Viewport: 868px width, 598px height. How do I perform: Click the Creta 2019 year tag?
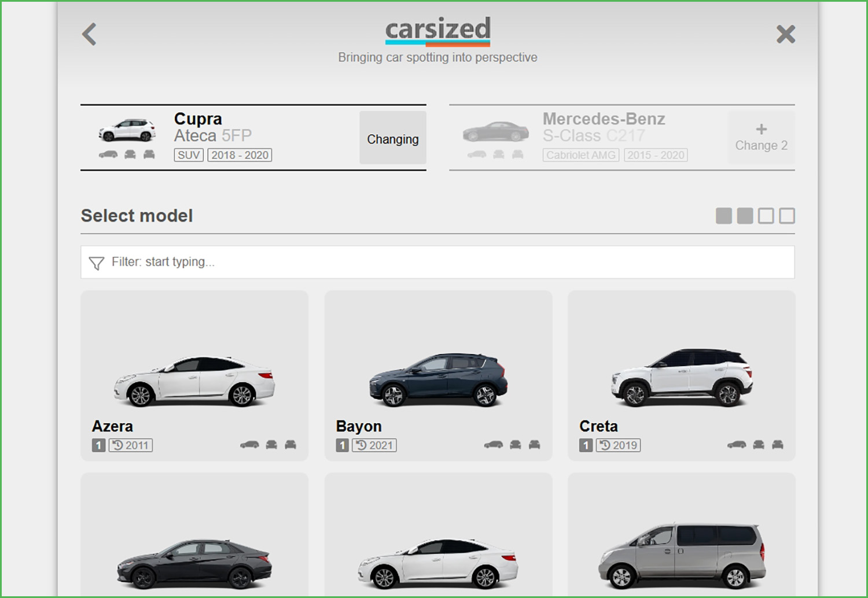point(619,445)
